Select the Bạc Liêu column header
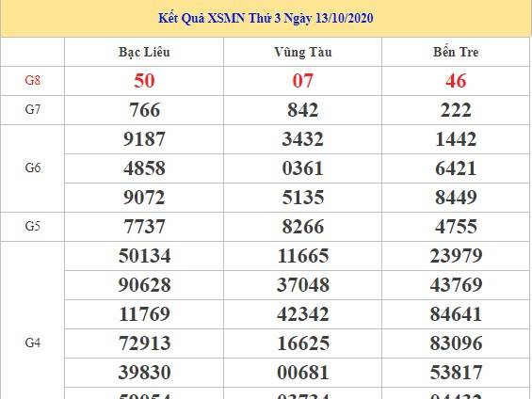532x399 pixels. pos(144,52)
